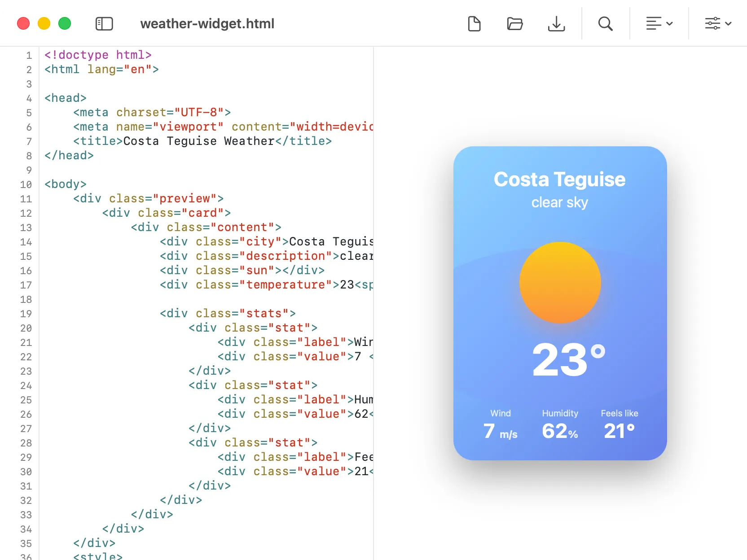The height and width of the screenshot is (560, 747).
Task: Click the title Costa Teguise Weather line
Action: [202, 141]
